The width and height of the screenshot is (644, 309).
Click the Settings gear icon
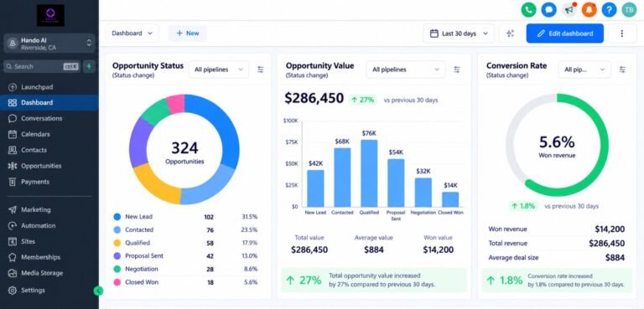(13, 291)
